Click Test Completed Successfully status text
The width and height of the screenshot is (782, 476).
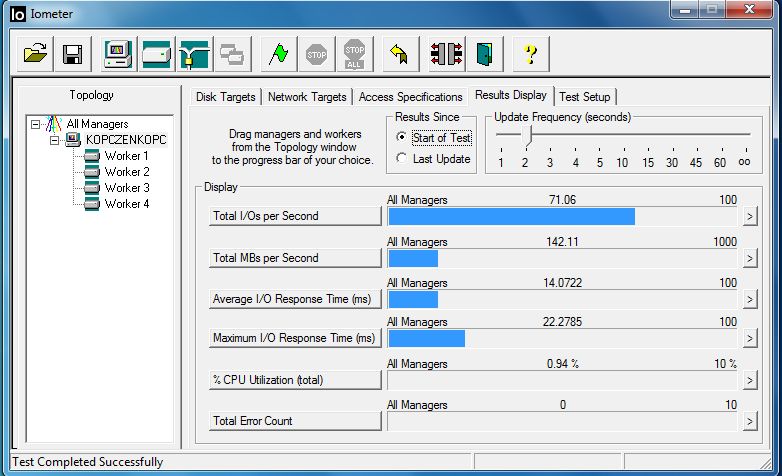pos(88,462)
